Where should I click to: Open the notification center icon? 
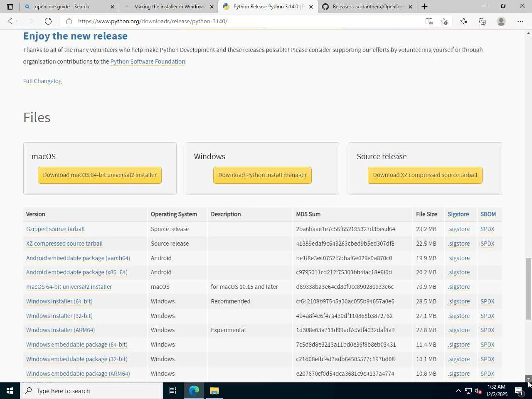519,391
